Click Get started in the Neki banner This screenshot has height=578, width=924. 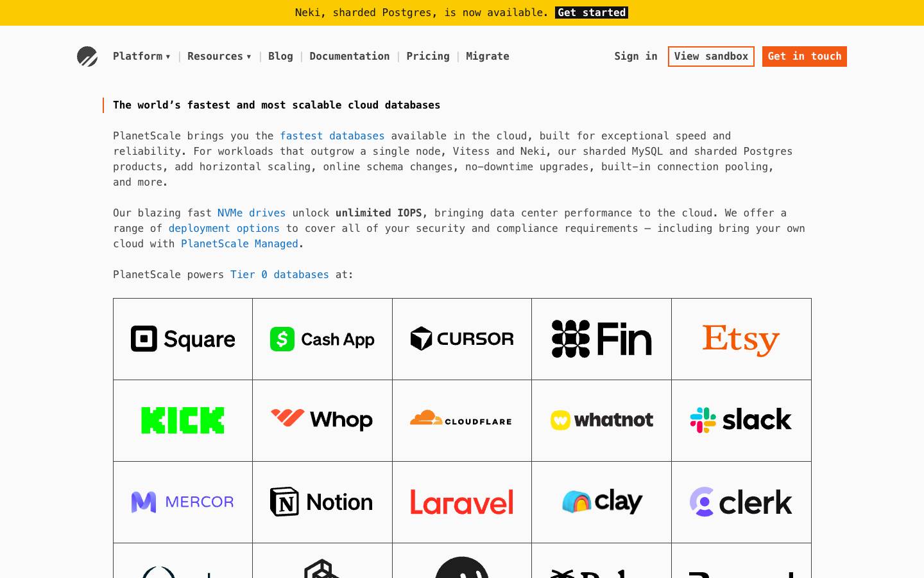[x=592, y=13]
